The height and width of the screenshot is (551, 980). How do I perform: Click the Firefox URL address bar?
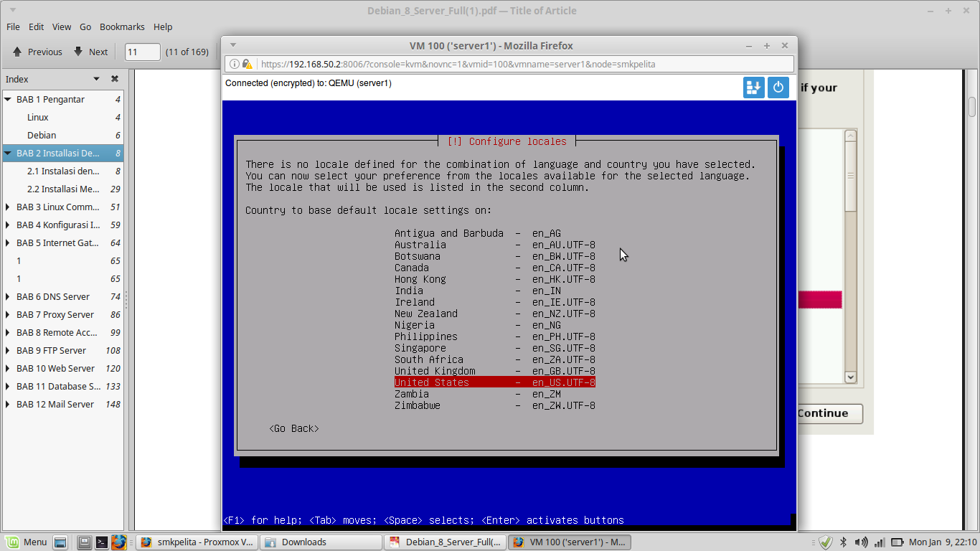508,64
